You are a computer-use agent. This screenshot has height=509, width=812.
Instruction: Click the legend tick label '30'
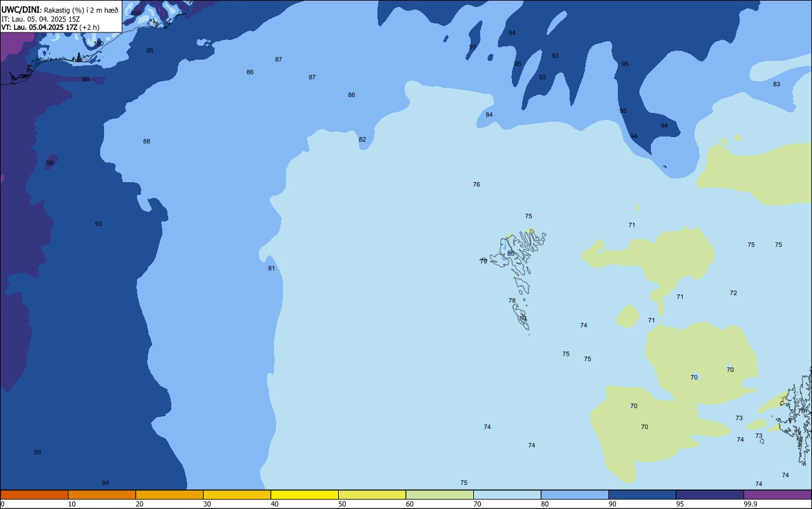pos(207,504)
